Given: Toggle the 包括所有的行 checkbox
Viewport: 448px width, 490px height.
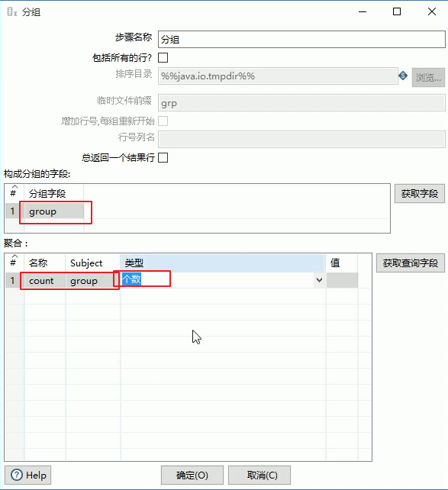Looking at the screenshot, I should pos(163,58).
